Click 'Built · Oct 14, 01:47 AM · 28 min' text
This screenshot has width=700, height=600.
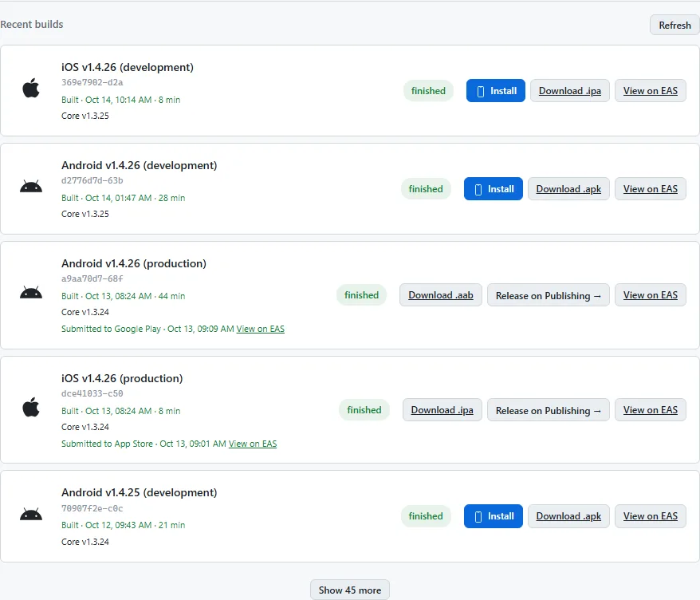pyautogui.click(x=124, y=199)
